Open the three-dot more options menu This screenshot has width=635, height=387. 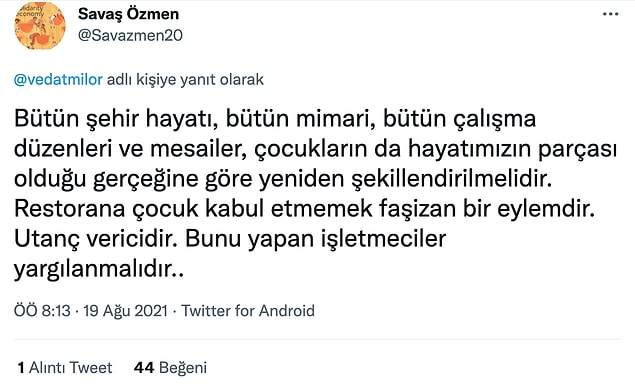pyautogui.click(x=610, y=14)
